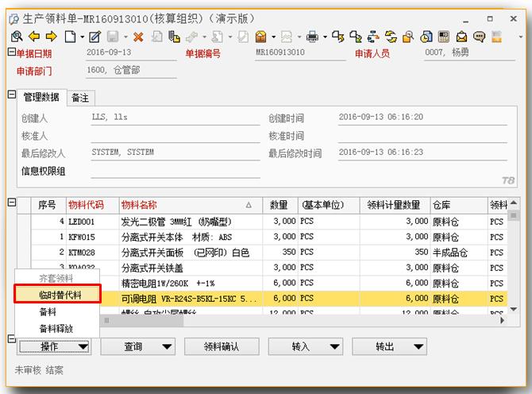Open the 转入 dropdown button
The image size is (532, 394).
[x=306, y=346]
